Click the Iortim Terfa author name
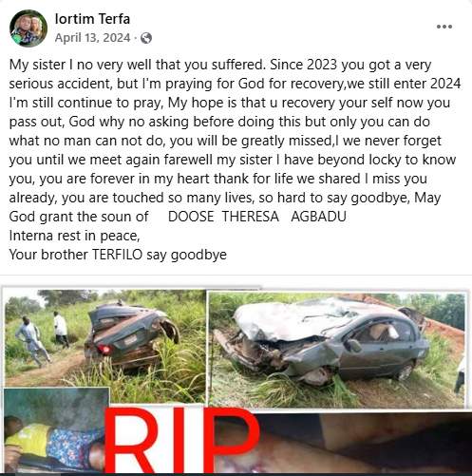 (x=92, y=19)
